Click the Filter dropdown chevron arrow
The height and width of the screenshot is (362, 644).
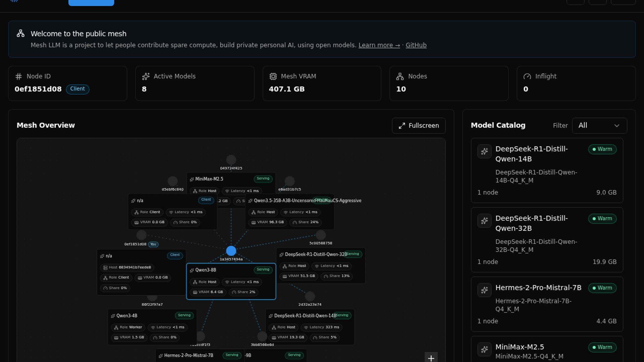tap(616, 126)
